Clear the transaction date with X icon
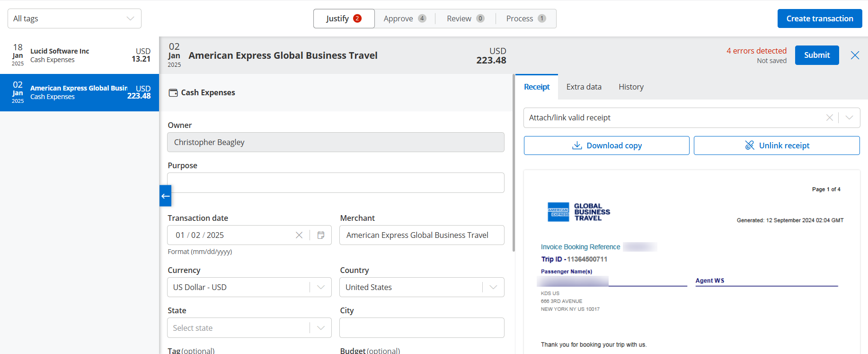Viewport: 868px width, 354px height. pyautogui.click(x=299, y=235)
